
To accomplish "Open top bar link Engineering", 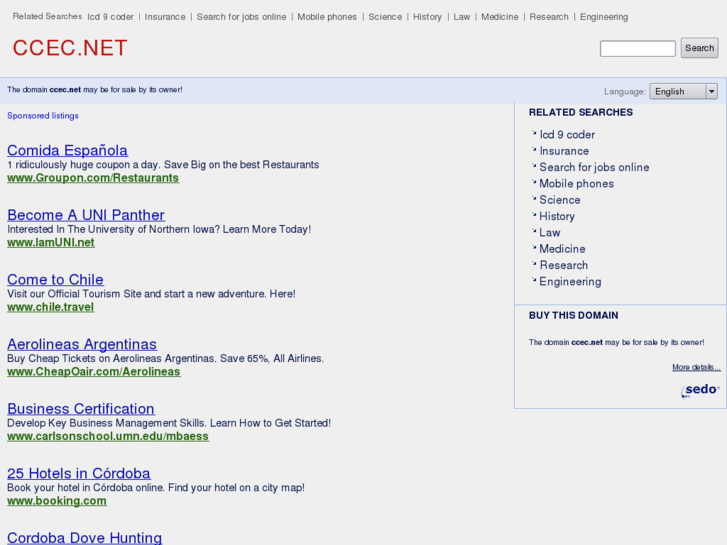I will pos(604,17).
